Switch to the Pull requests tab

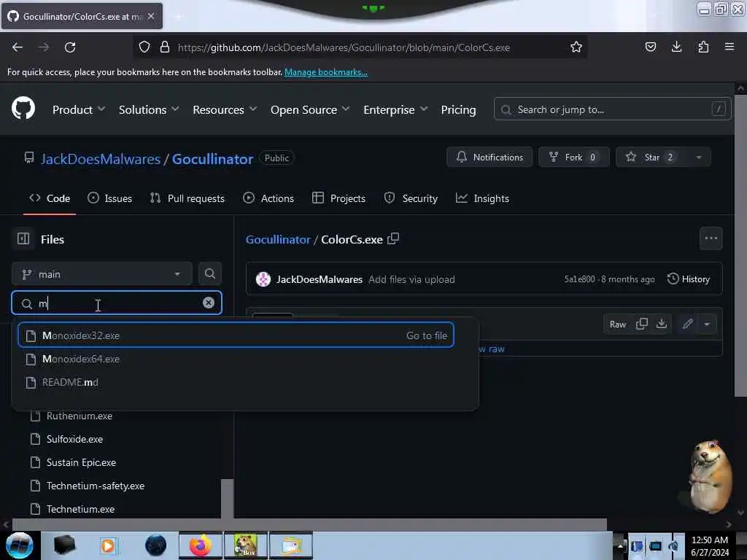coord(187,198)
